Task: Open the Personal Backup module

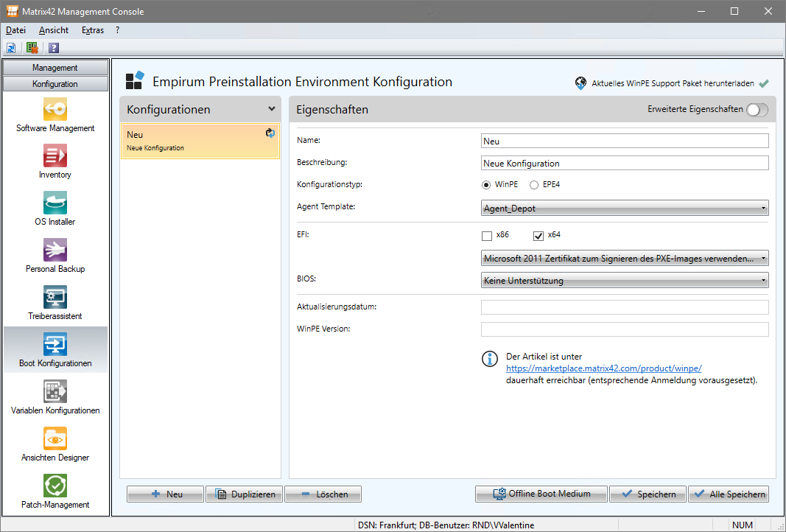Action: 55,251
